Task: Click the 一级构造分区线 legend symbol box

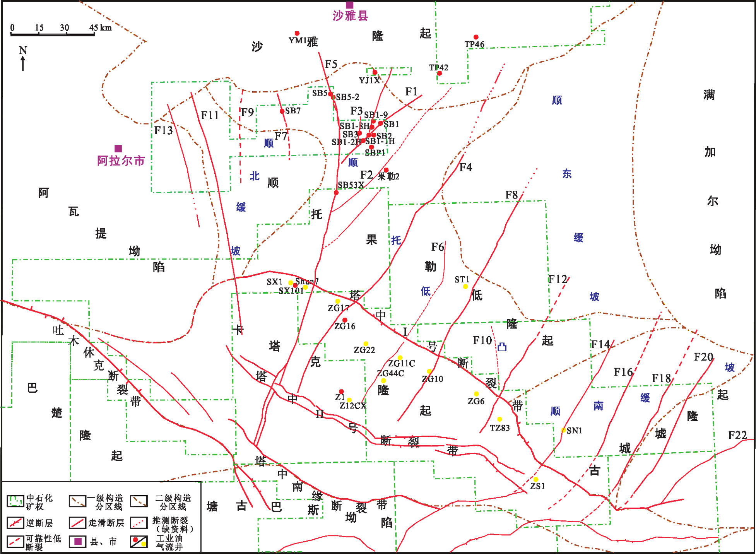Action: 77,501
